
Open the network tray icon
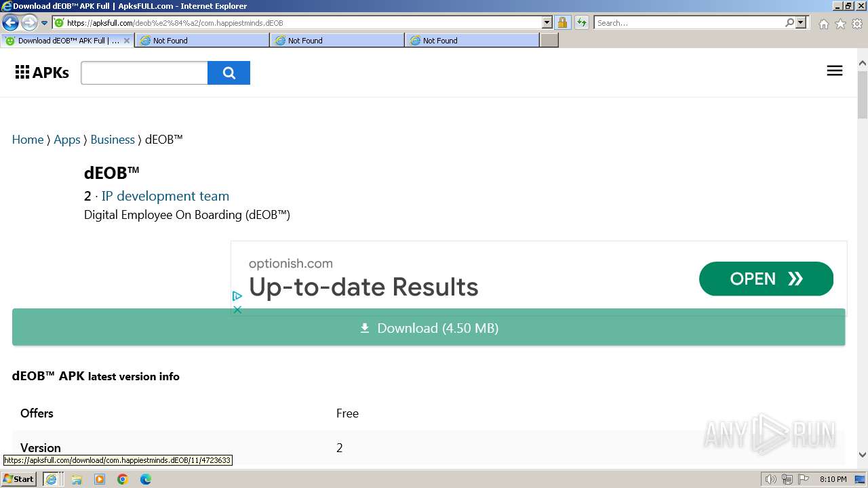click(x=787, y=479)
